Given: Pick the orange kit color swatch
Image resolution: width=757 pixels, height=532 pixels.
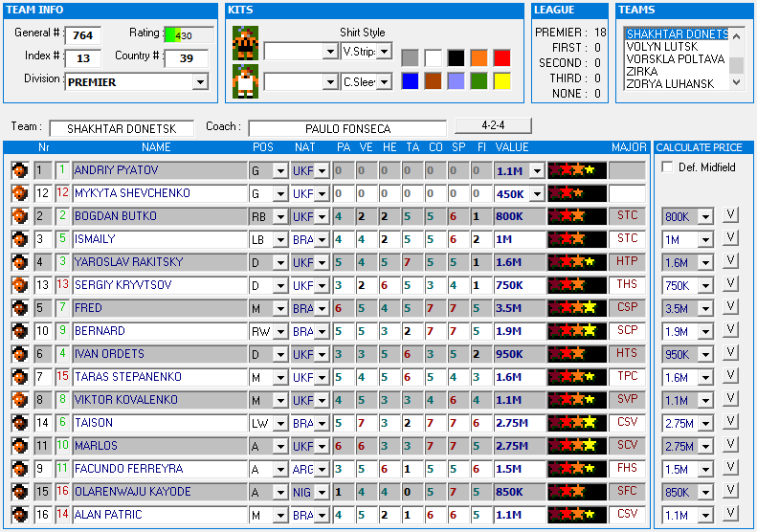Looking at the screenshot, I should pos(479,57).
